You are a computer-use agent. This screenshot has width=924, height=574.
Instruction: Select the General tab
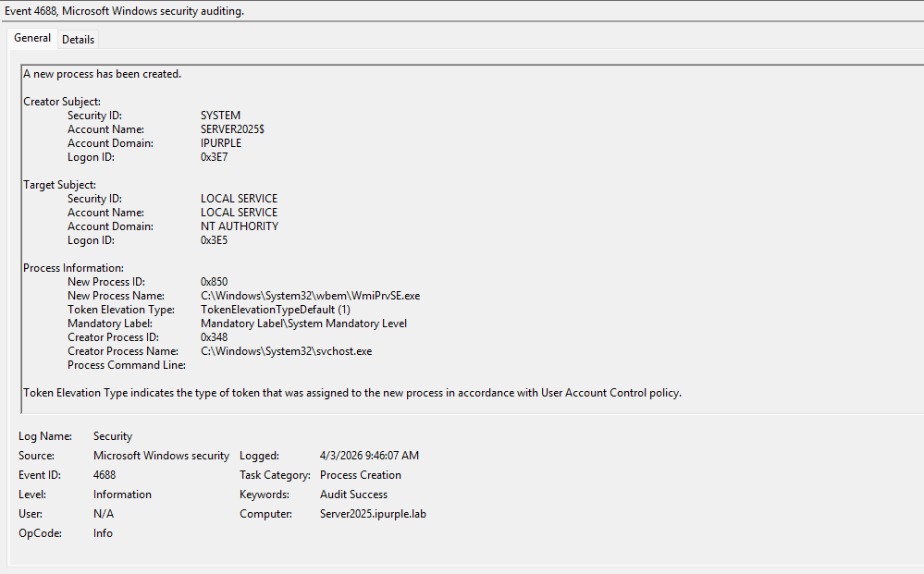(x=32, y=39)
